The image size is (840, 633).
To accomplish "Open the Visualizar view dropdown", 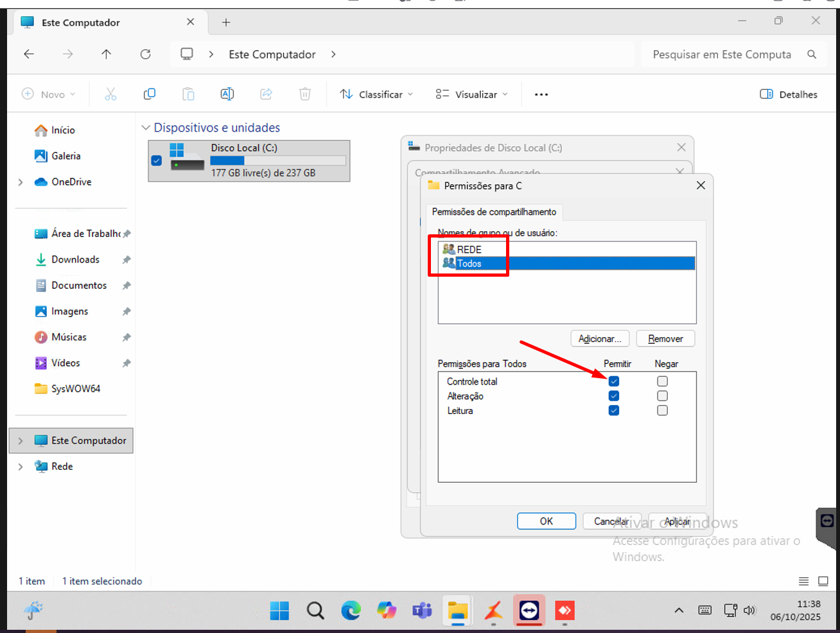I will pyautogui.click(x=472, y=94).
